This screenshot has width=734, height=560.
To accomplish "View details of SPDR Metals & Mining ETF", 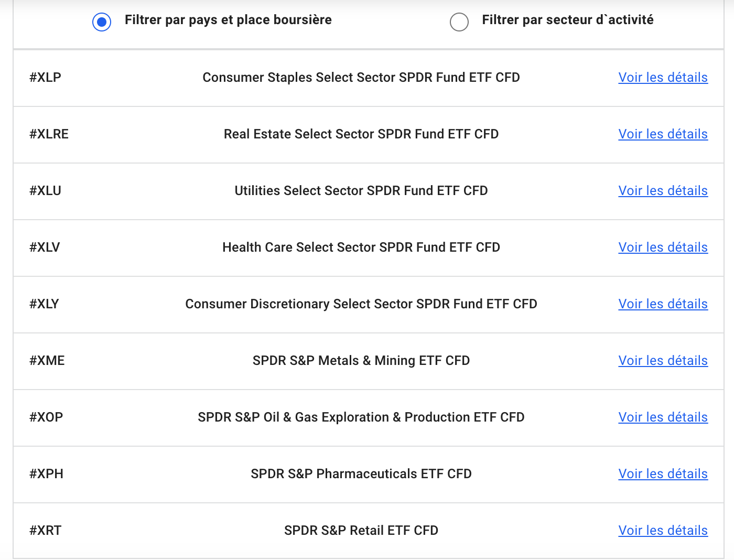I will coord(663,361).
